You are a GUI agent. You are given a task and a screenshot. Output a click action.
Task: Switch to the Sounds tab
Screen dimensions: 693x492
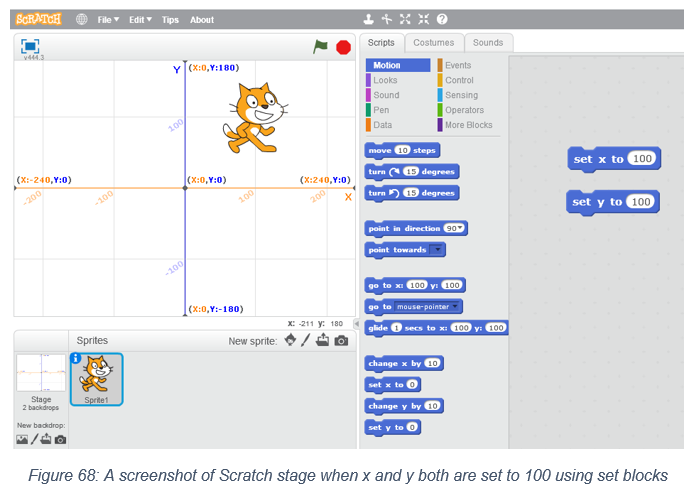488,42
